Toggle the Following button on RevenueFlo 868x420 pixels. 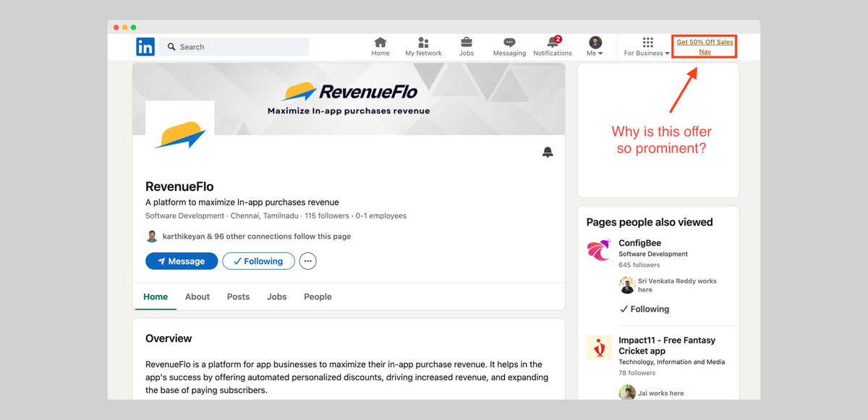click(x=258, y=261)
